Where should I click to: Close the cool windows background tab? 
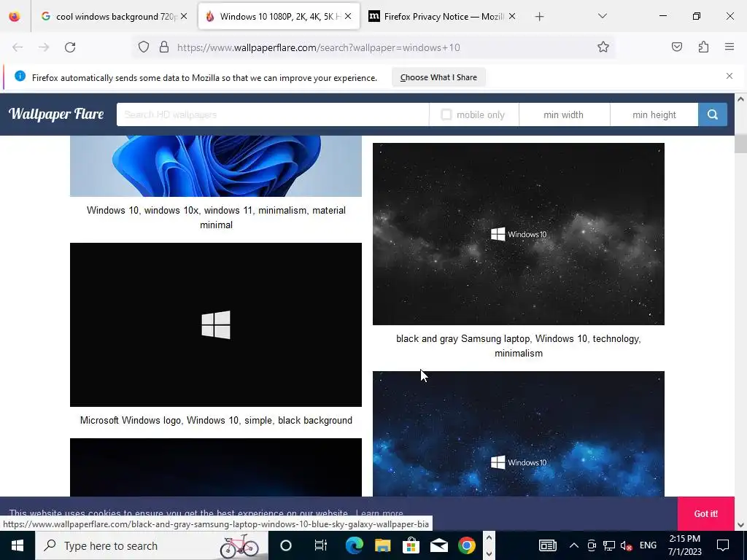click(184, 16)
